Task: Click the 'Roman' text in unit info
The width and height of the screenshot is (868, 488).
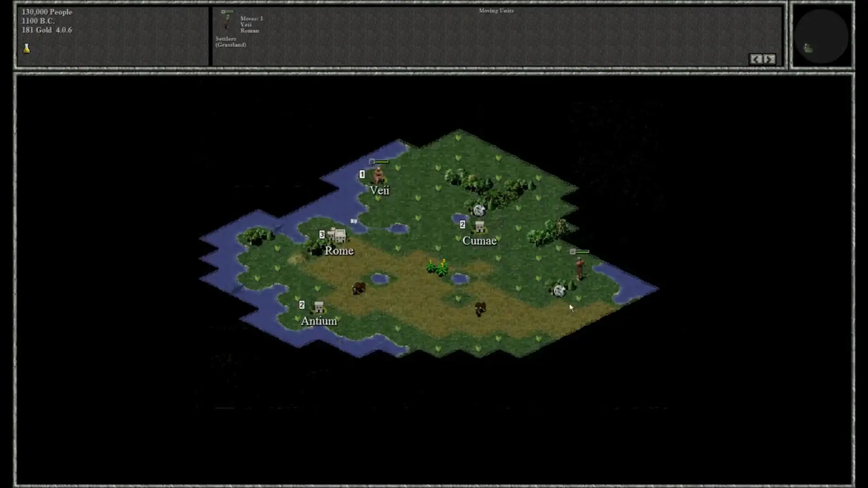Action: pyautogui.click(x=250, y=30)
